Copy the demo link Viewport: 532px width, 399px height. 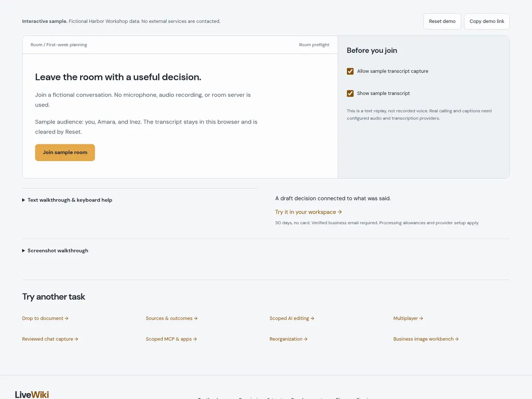(486, 21)
